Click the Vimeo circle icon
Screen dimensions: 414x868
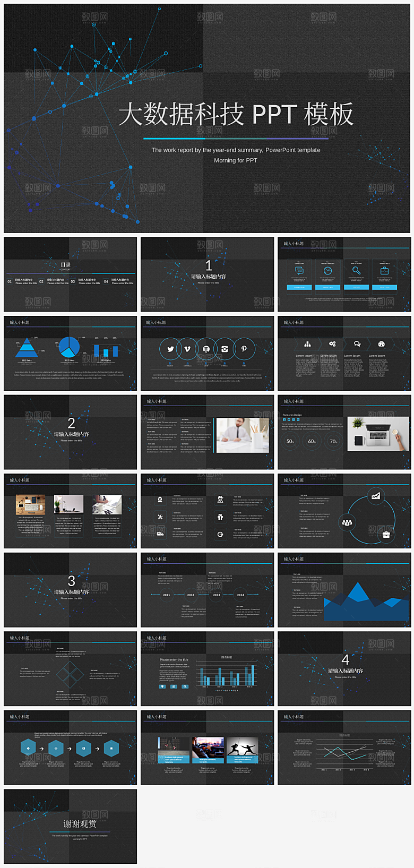188,349
